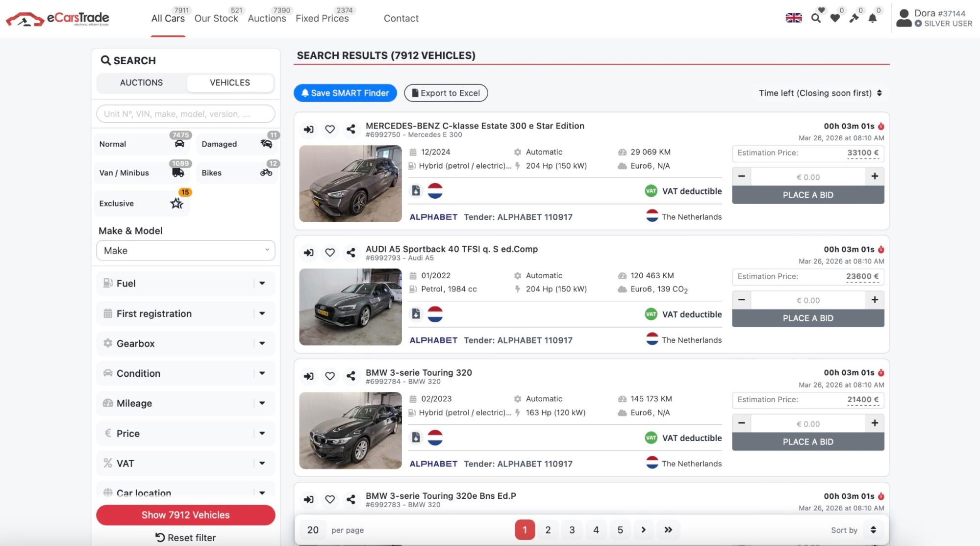
Task: Toggle the Exclusive vehicles filter
Action: point(141,203)
